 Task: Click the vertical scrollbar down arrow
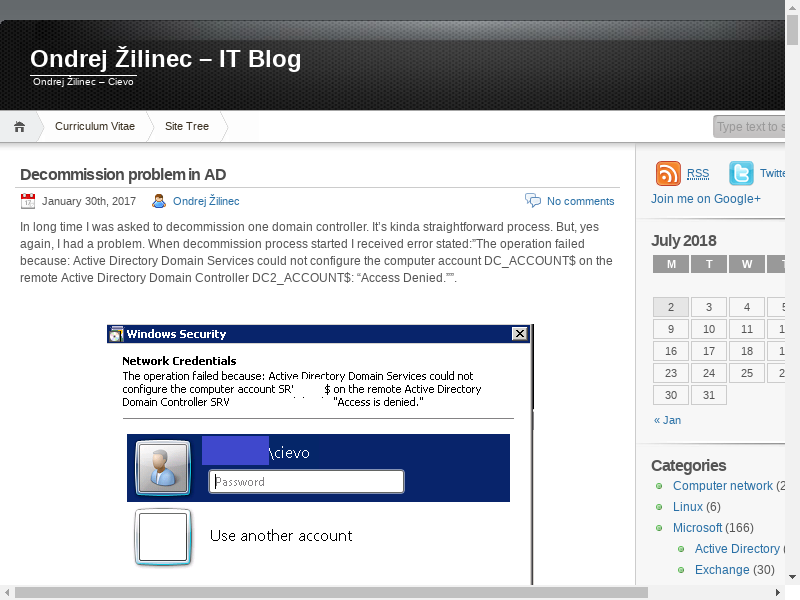coord(792,578)
